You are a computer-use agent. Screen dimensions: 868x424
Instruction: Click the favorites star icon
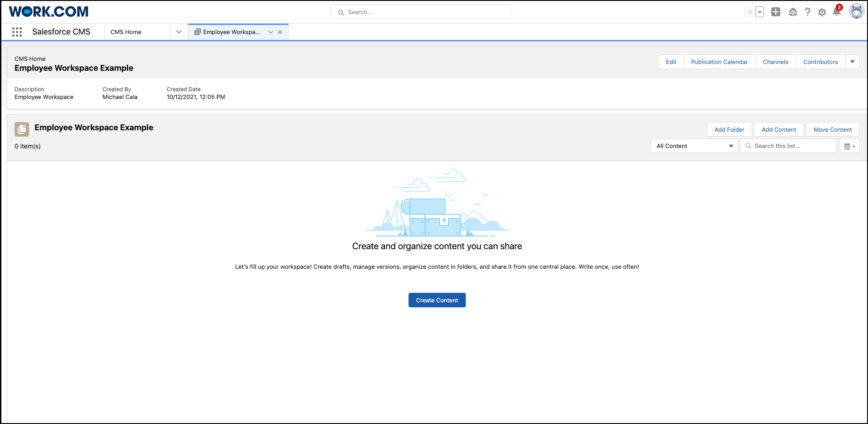click(750, 12)
